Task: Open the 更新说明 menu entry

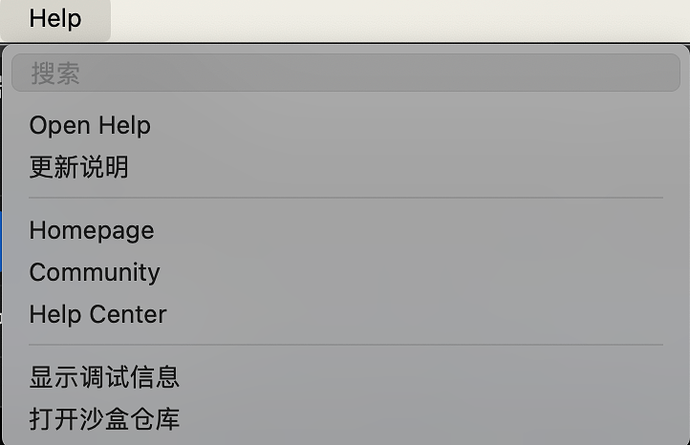Action: pyautogui.click(x=79, y=167)
